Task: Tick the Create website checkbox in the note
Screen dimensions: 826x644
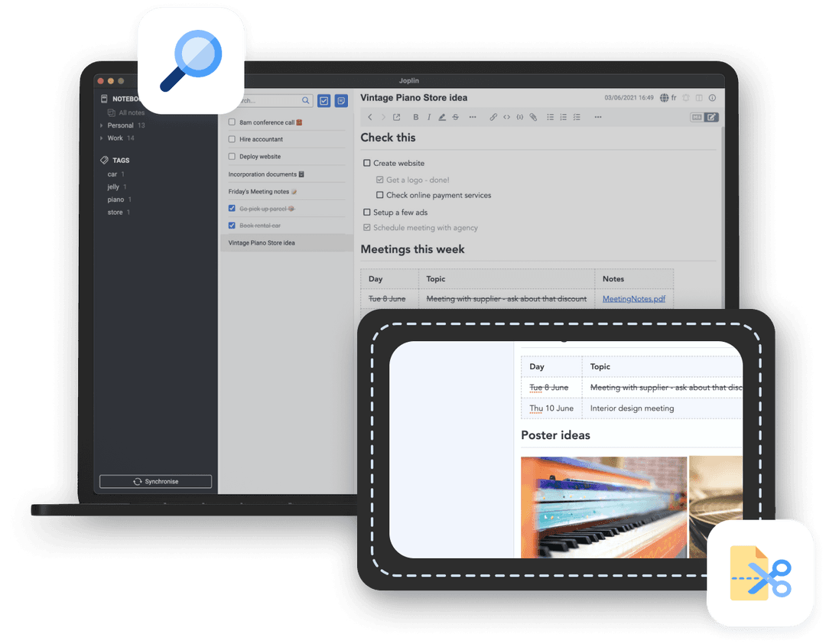Action: click(x=366, y=163)
